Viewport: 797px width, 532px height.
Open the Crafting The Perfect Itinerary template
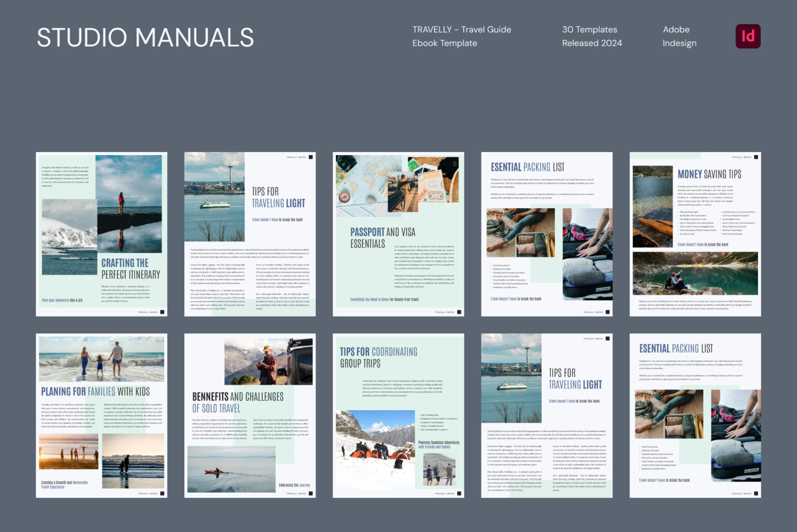click(101, 234)
